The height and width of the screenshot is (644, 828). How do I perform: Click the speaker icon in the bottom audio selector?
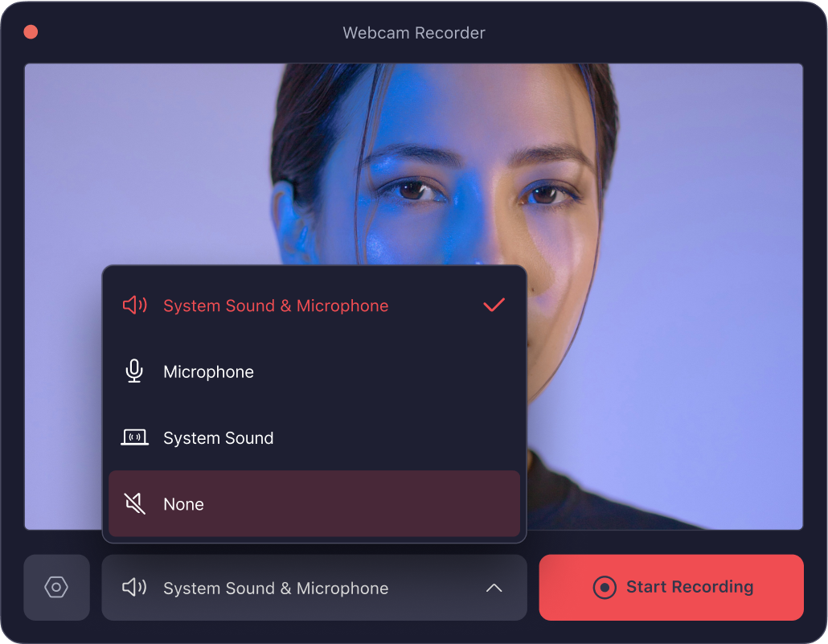click(x=135, y=588)
